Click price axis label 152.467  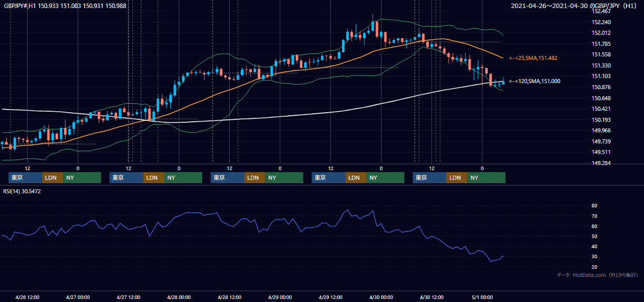[602, 11]
